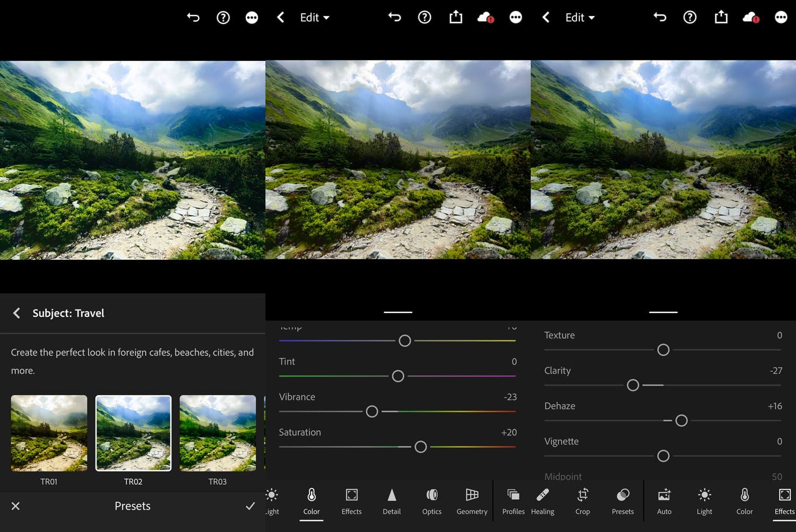The height and width of the screenshot is (532, 796).
Task: Click the Vibrance slider handle
Action: pyautogui.click(x=372, y=412)
